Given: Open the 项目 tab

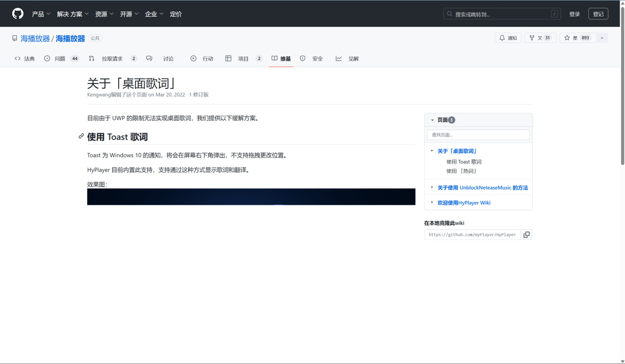Looking at the screenshot, I should pos(244,59).
